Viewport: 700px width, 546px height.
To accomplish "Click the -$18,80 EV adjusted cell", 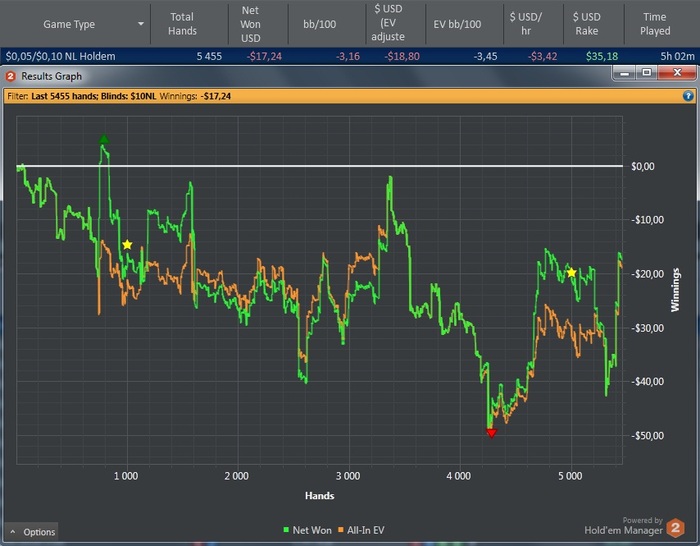I will [402, 56].
